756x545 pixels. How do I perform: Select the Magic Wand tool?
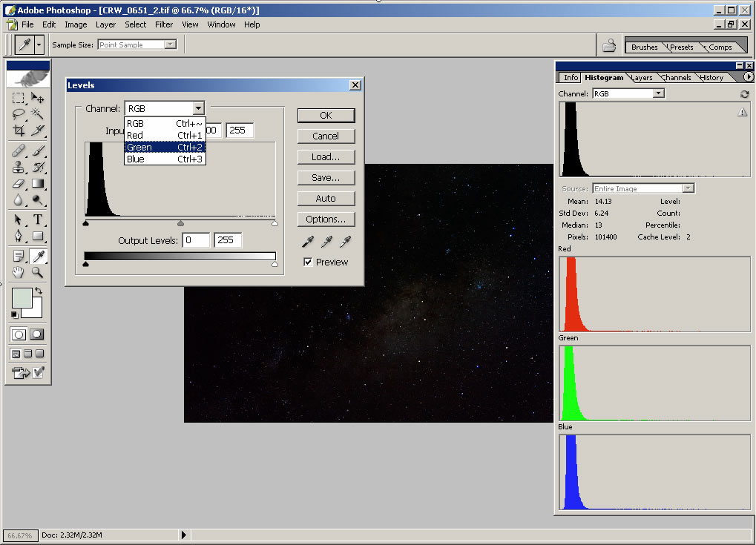point(38,114)
